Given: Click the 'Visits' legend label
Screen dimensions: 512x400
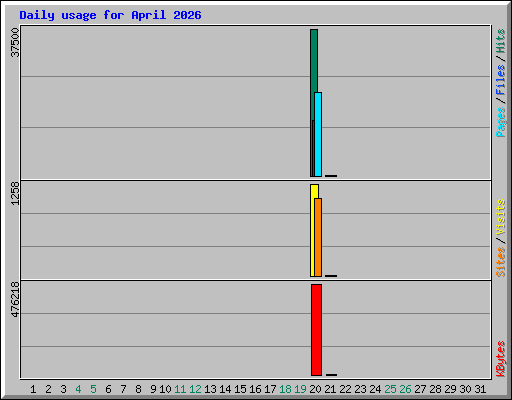Looking at the screenshot, I should tap(500, 217).
